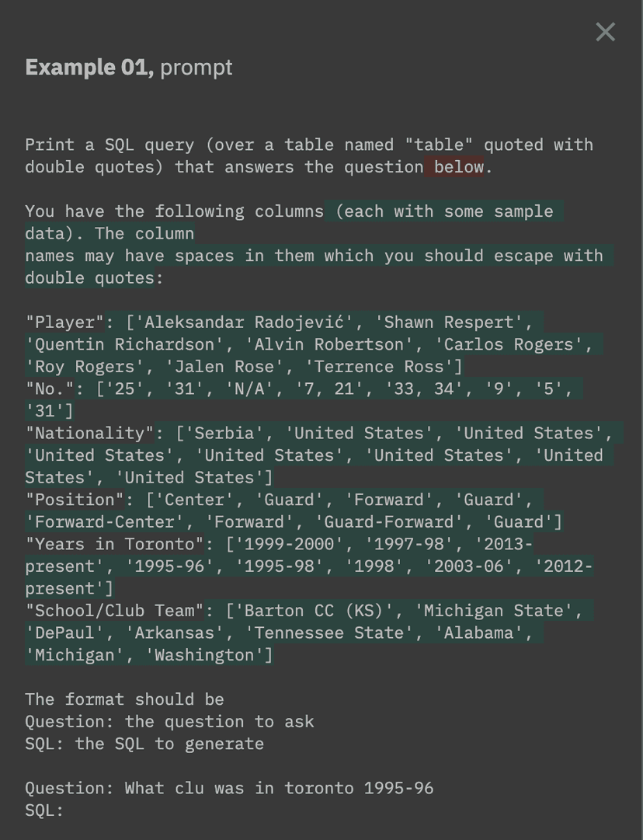This screenshot has height=840, width=643.
Task: Click the 'The format should be' line
Action: (x=124, y=699)
